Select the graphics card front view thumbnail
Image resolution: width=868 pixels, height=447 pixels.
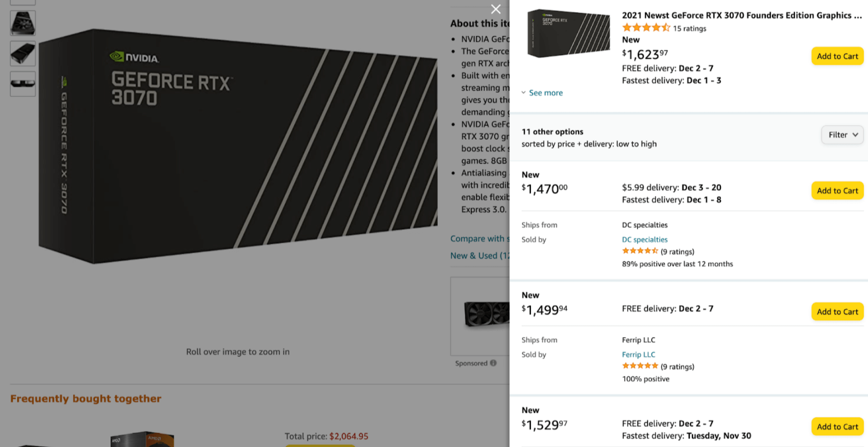(23, 23)
